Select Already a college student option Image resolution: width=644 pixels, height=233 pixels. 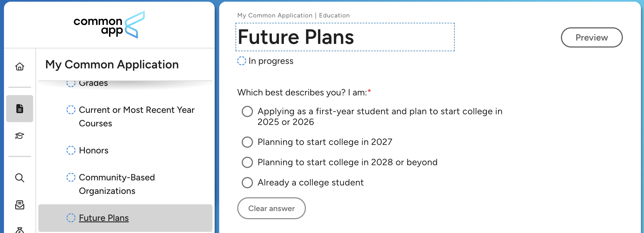[x=247, y=183]
